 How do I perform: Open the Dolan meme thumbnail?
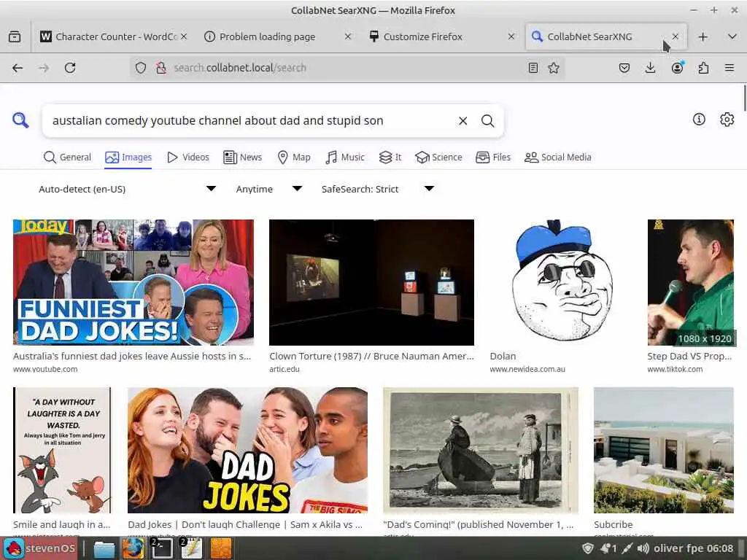tap(561, 282)
